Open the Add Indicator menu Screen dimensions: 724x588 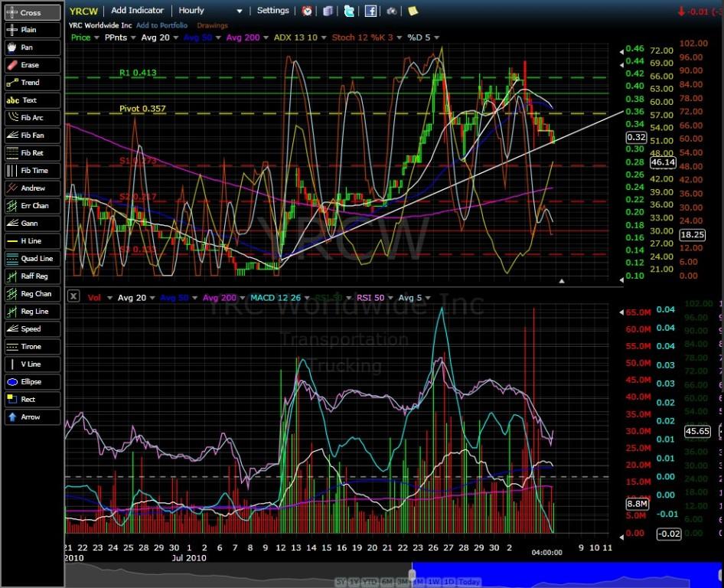(137, 11)
